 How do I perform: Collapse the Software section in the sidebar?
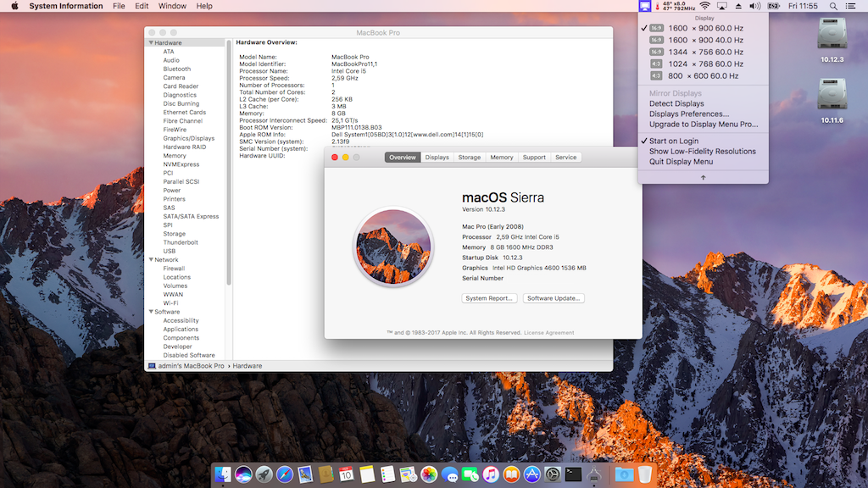(x=151, y=312)
